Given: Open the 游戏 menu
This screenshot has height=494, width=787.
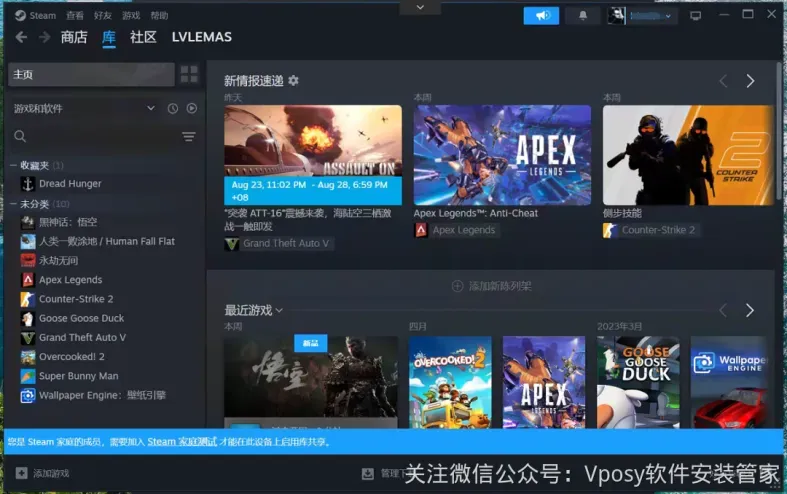Looking at the screenshot, I should point(131,16).
